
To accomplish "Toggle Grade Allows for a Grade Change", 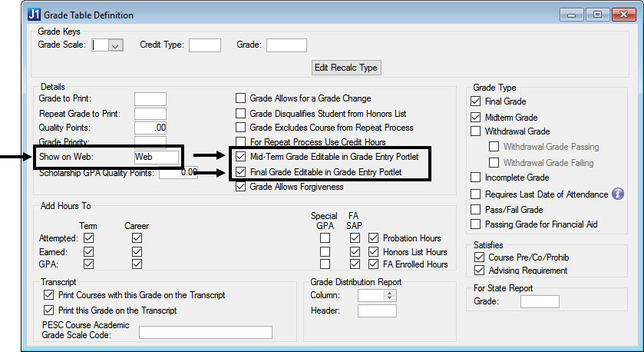I will [241, 98].
